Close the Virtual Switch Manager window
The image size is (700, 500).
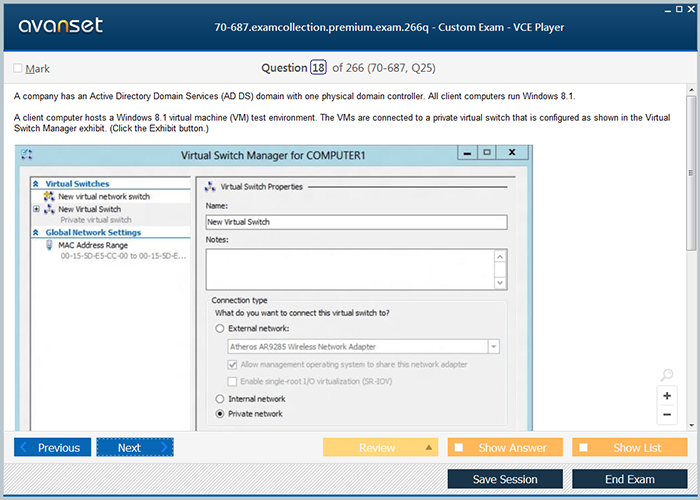tap(512, 153)
